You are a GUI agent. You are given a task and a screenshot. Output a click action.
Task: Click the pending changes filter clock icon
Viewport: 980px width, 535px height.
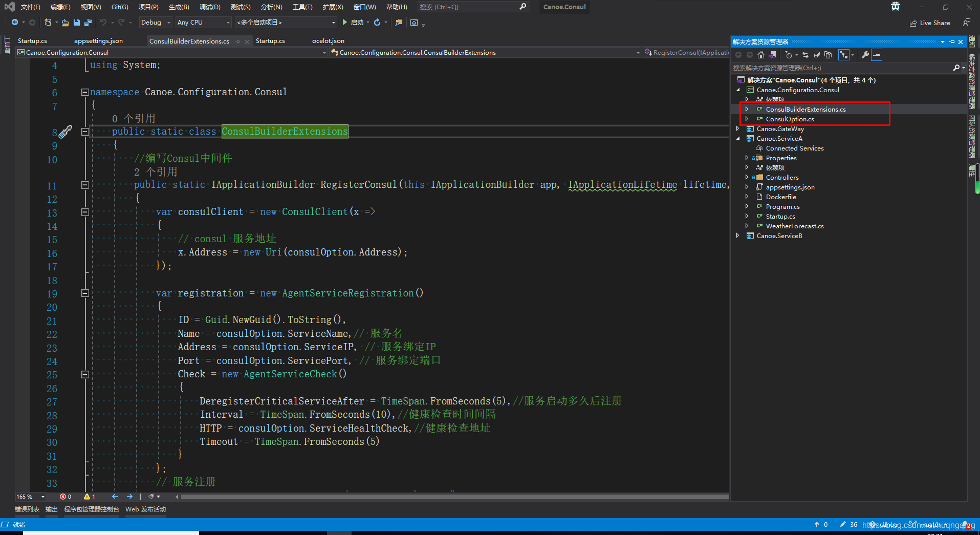789,55
